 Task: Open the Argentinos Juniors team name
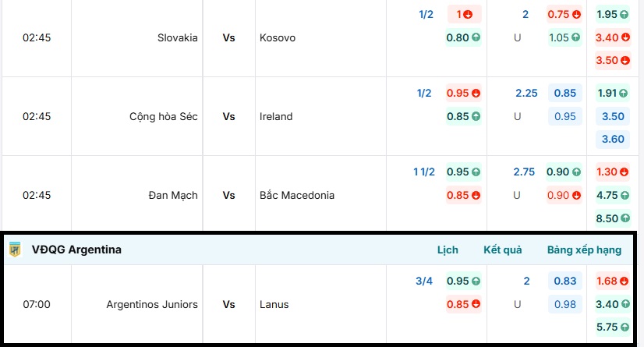[x=152, y=304]
